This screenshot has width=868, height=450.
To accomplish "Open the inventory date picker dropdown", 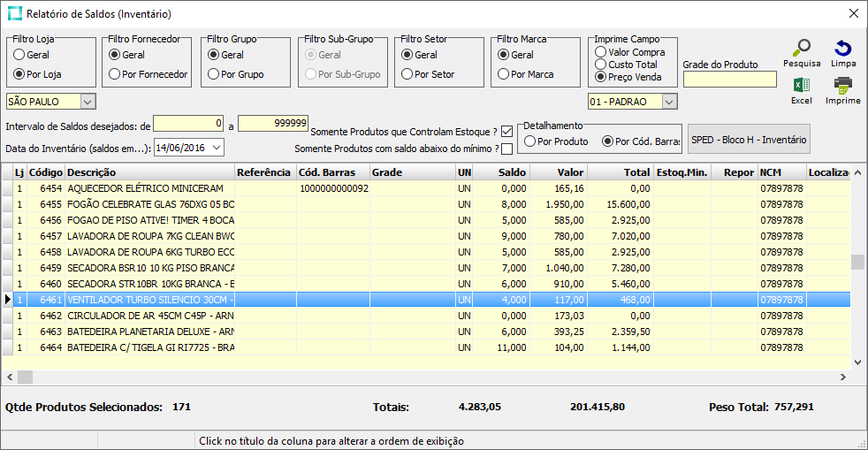I will [217, 148].
